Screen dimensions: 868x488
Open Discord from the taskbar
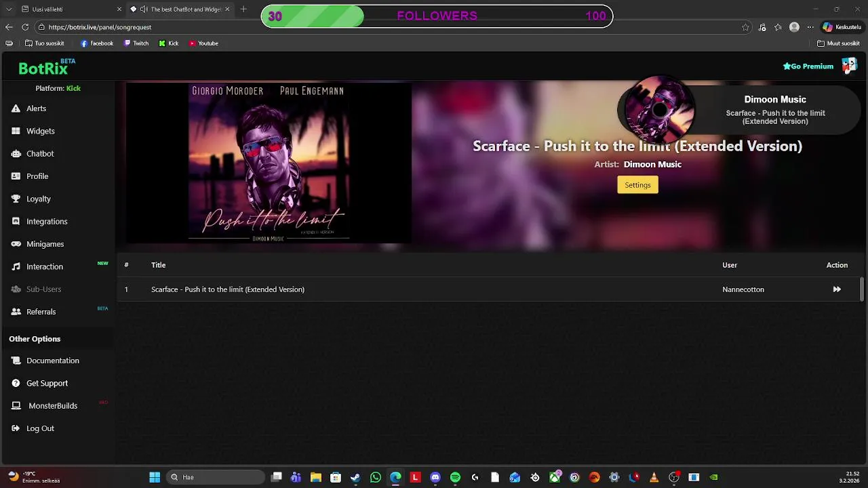(435, 477)
